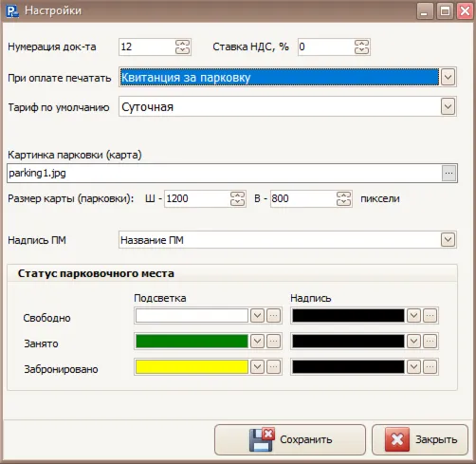Click the yellow Забронировано highlight swatch
The image size is (476, 464).
(x=192, y=367)
